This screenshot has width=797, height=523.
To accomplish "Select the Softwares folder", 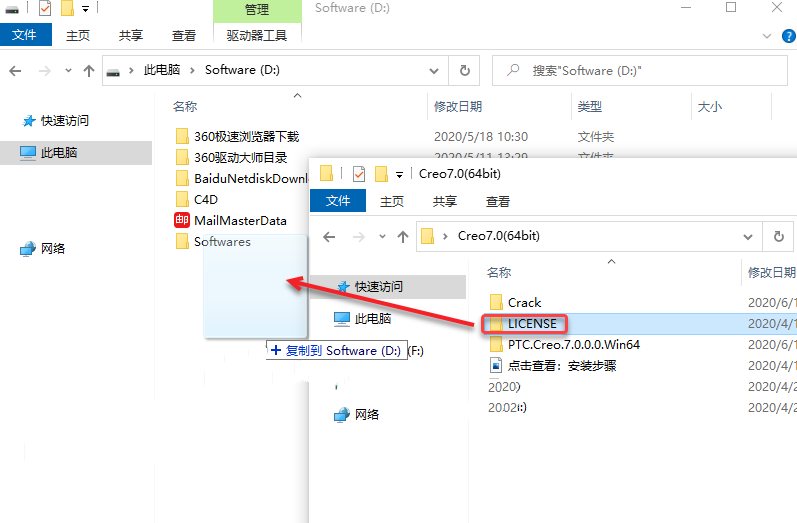I will tap(213, 241).
